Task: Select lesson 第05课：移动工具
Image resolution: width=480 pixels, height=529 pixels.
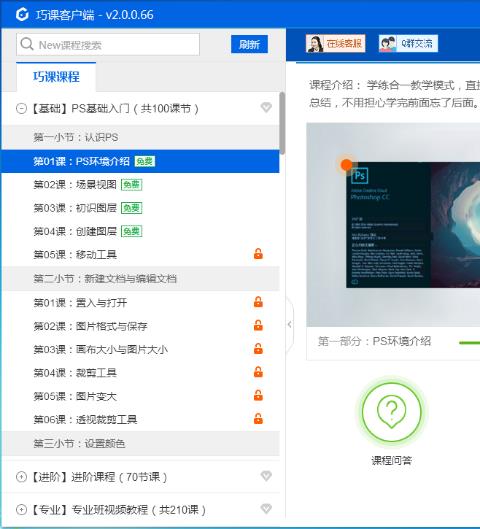Action: click(140, 254)
